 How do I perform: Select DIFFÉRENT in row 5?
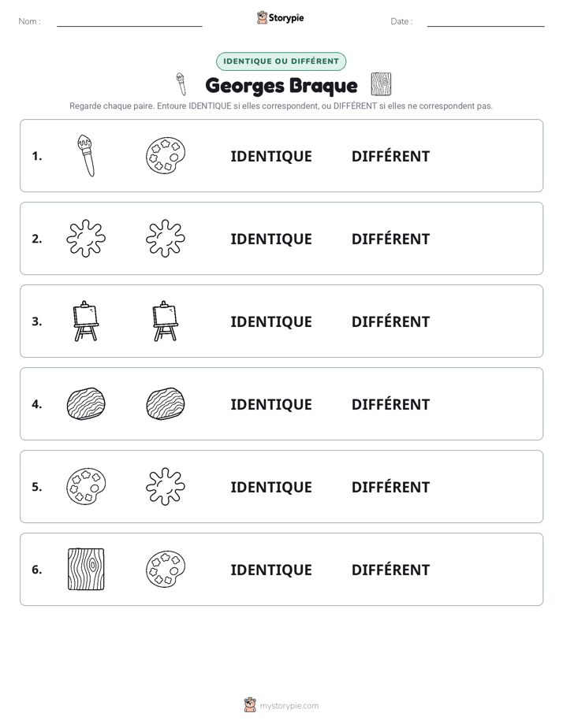click(x=390, y=487)
